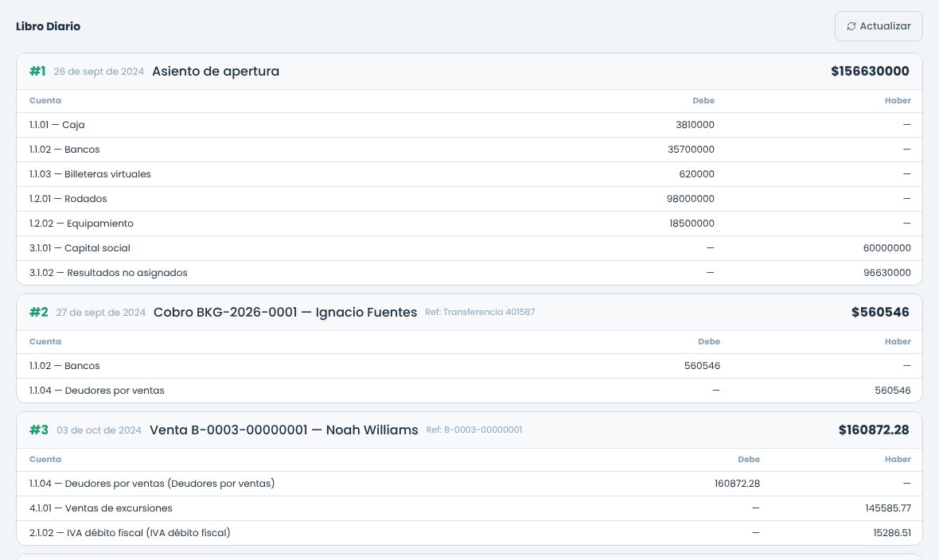Select the 1.2.02 — Equipamiento account row
The image size is (939, 560).
[469, 224]
